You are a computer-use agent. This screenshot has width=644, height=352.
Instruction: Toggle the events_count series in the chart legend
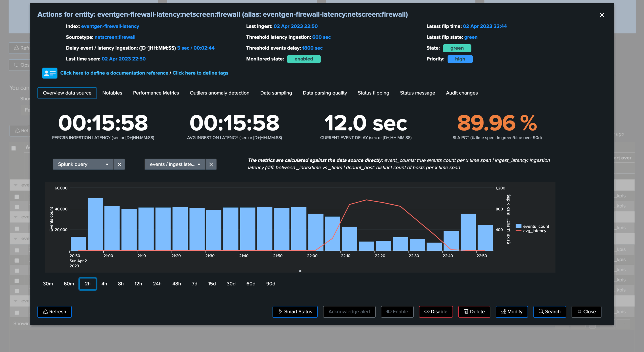click(532, 226)
